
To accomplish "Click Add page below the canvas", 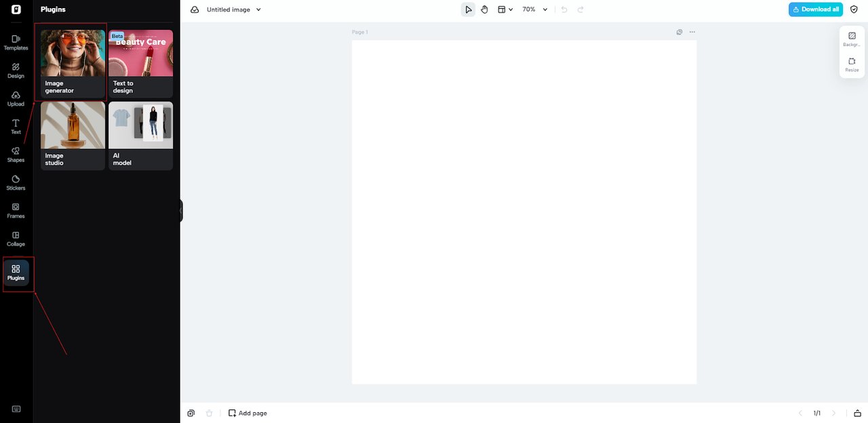I will coord(248,413).
